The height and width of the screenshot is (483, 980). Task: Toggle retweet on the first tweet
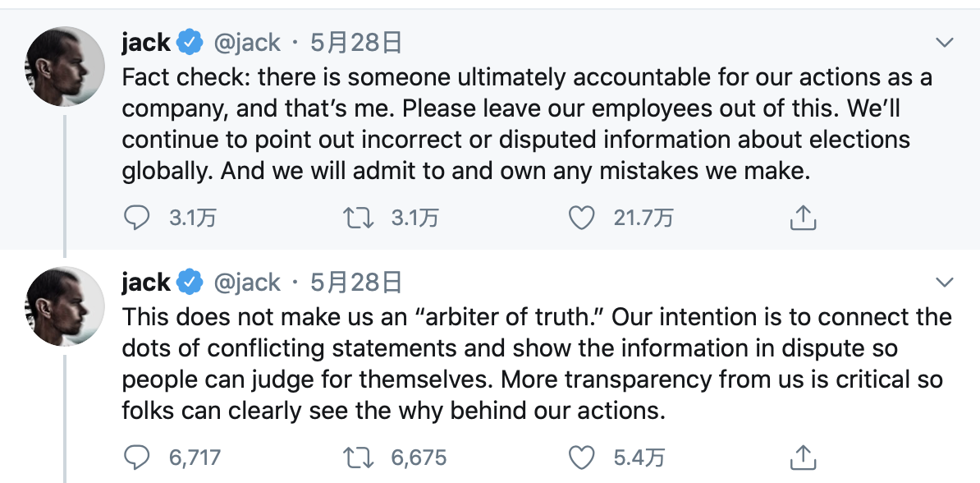(359, 218)
